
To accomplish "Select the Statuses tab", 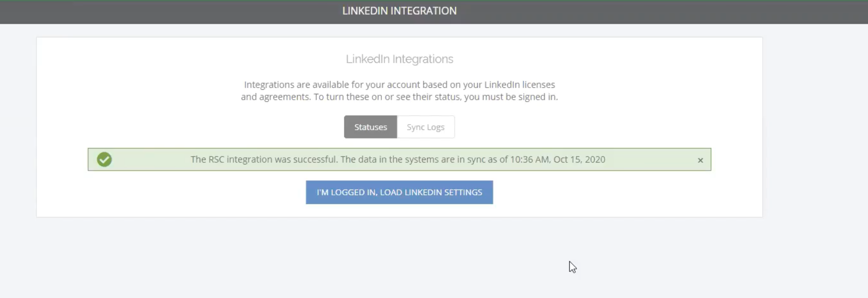I will click(x=371, y=127).
